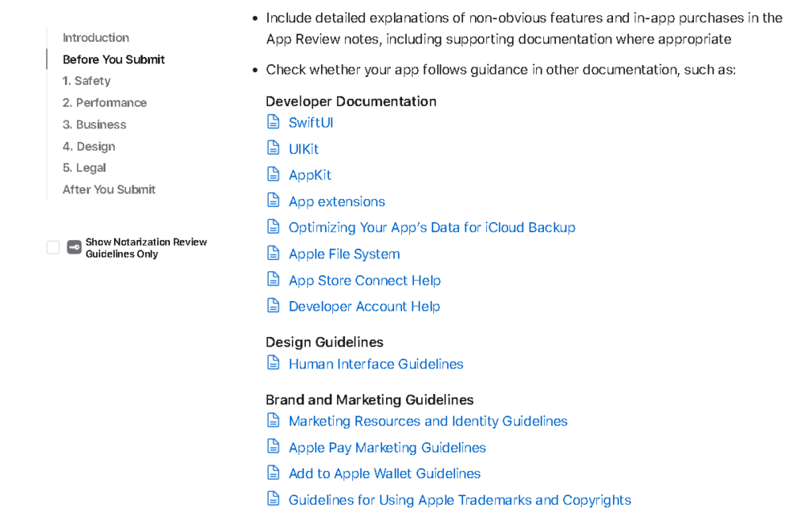Screen dimensions: 812x524
Task: Open the AppKit documentation link
Action: click(x=310, y=175)
